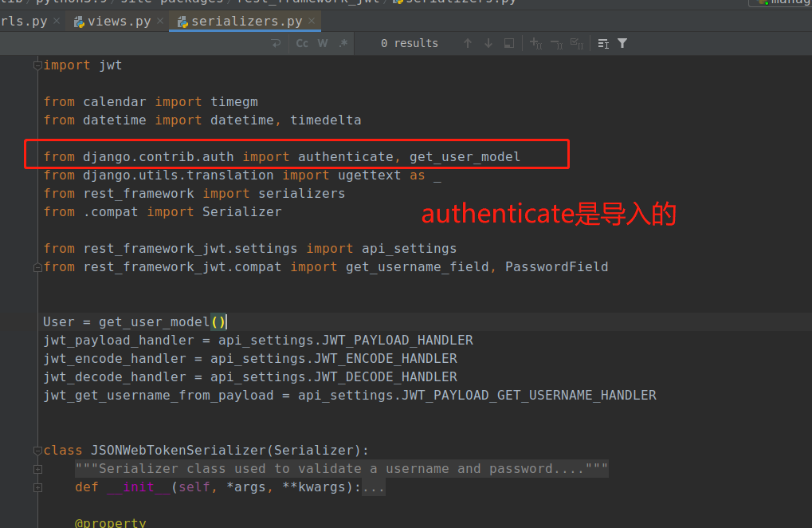Click 'timegm' in the calendar import

[x=234, y=102]
